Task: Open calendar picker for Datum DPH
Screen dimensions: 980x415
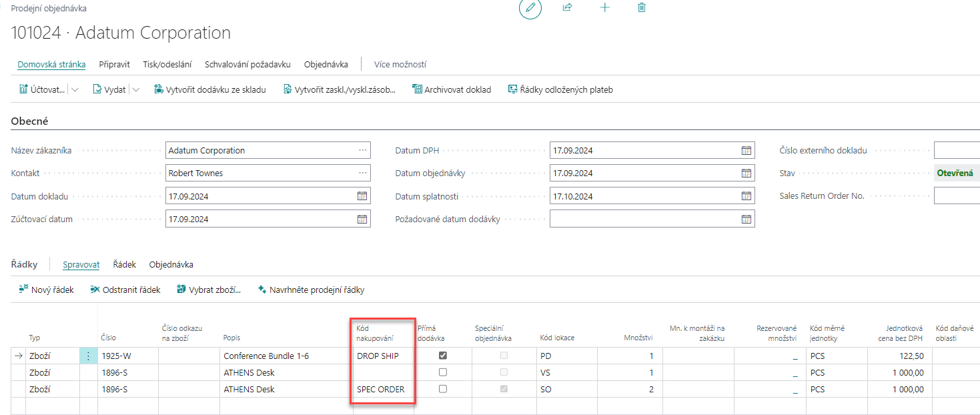Action: (x=746, y=151)
